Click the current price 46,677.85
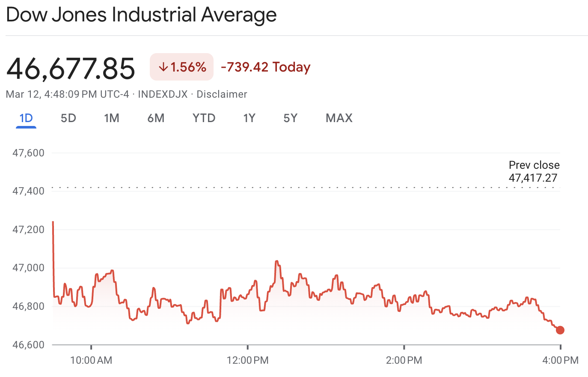588x377 pixels. [x=71, y=67]
